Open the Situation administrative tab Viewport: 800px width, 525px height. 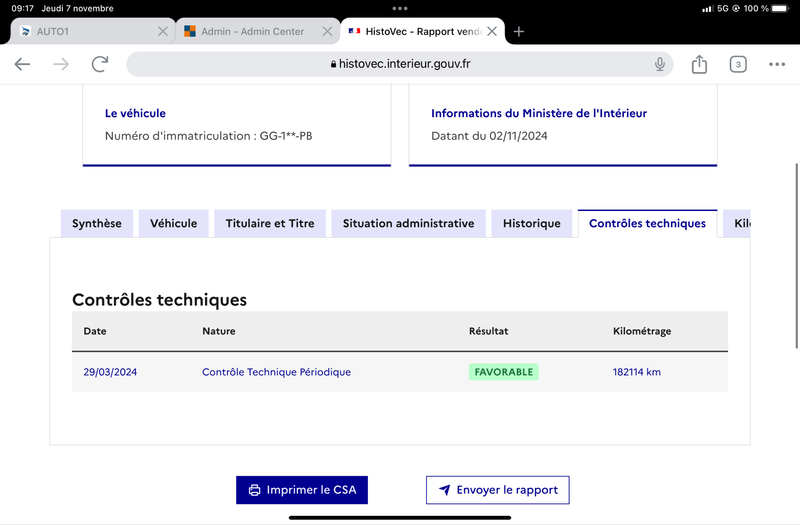tap(408, 223)
